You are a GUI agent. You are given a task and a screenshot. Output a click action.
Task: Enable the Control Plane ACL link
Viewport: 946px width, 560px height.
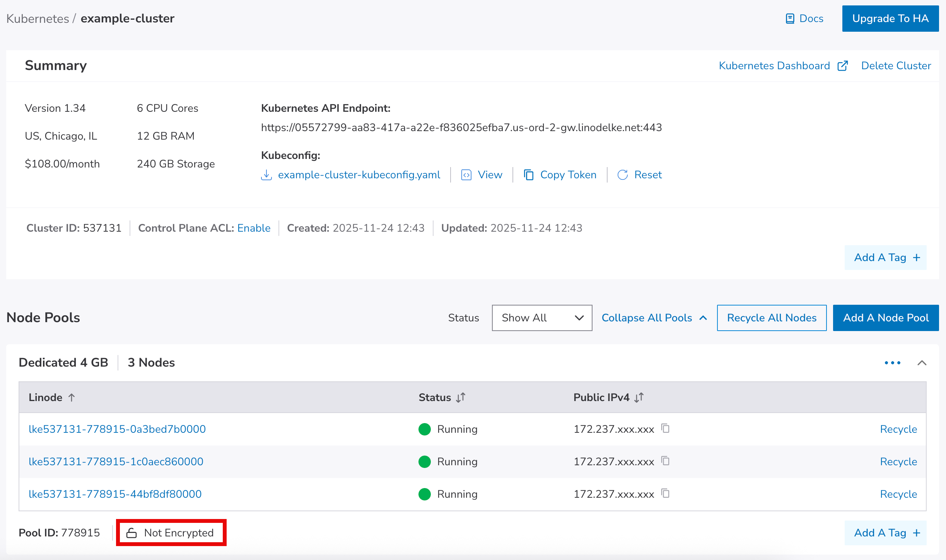point(254,228)
